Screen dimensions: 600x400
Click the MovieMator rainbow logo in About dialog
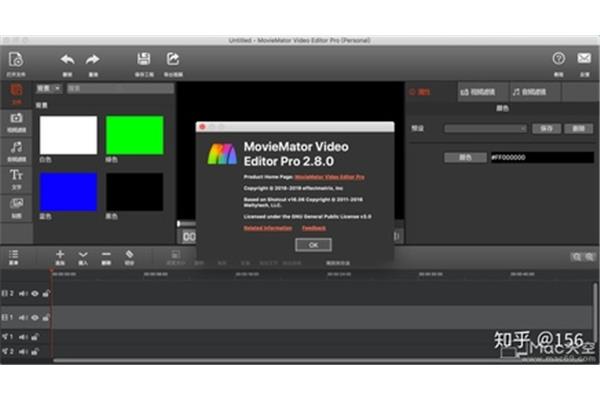pyautogui.click(x=222, y=154)
